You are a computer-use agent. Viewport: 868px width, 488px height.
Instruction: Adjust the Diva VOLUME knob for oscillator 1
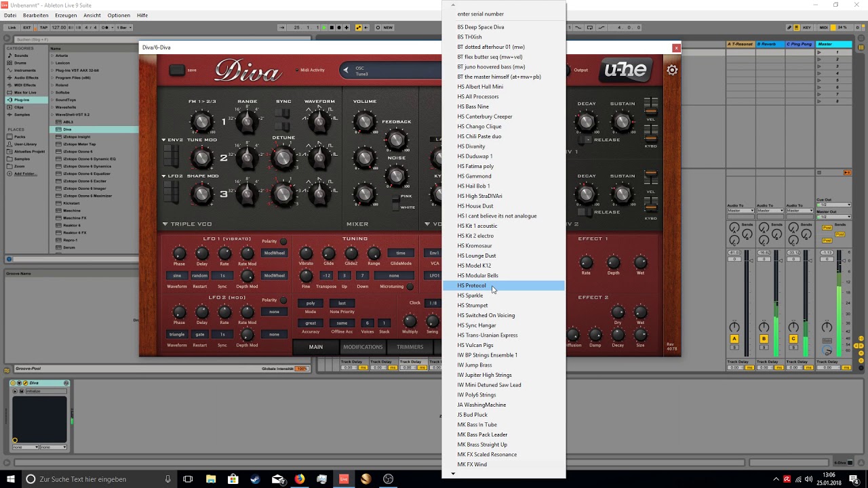click(x=364, y=122)
